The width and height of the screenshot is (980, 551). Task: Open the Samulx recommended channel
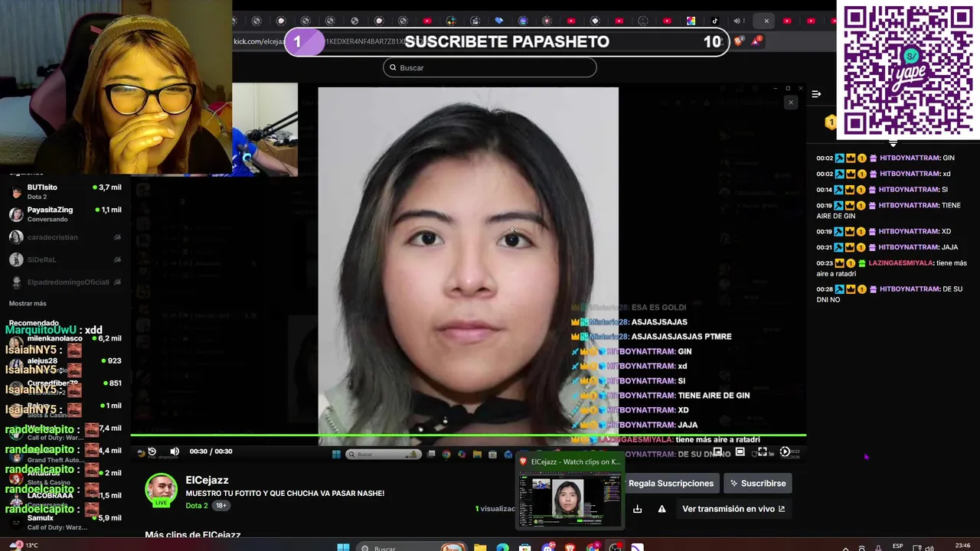click(65, 522)
